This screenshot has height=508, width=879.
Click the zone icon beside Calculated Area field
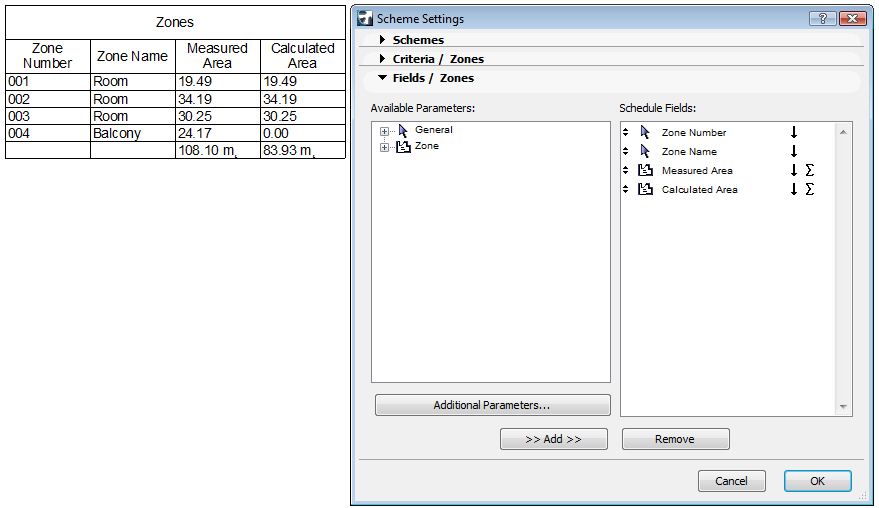tap(646, 190)
